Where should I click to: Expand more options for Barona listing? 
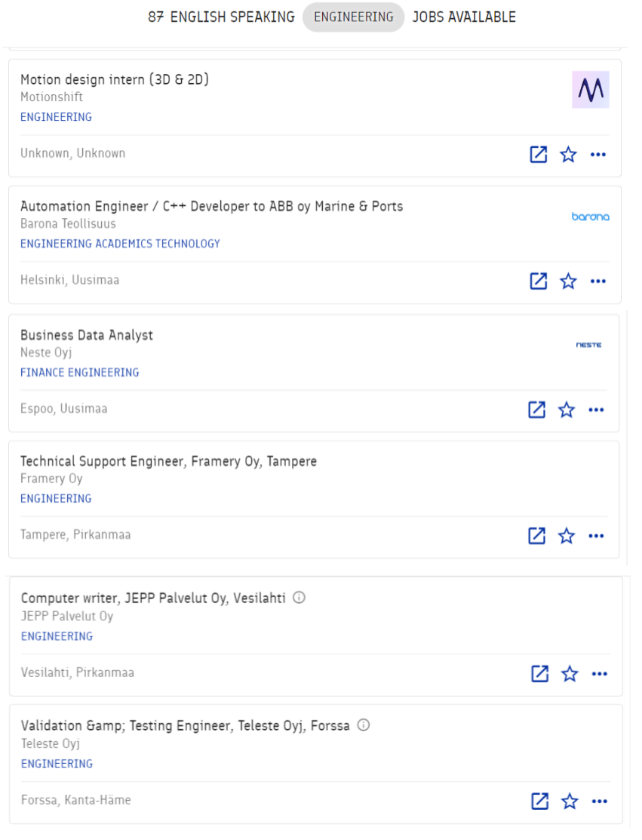(x=598, y=282)
